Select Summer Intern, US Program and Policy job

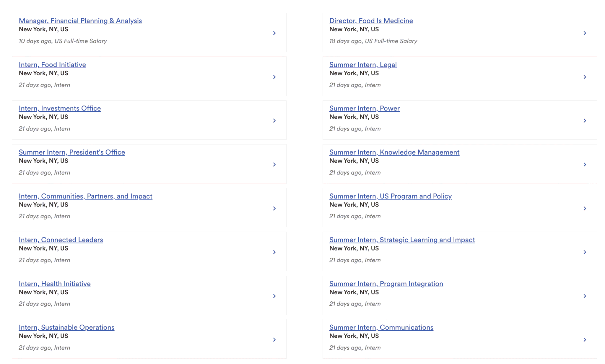(391, 196)
